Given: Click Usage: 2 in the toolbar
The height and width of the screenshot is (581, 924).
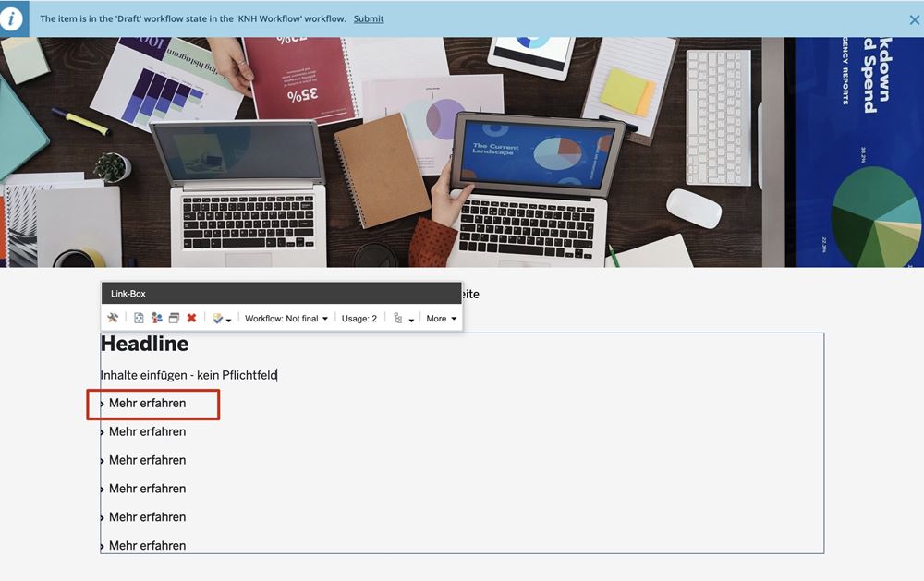Looking at the screenshot, I should pos(359,319).
